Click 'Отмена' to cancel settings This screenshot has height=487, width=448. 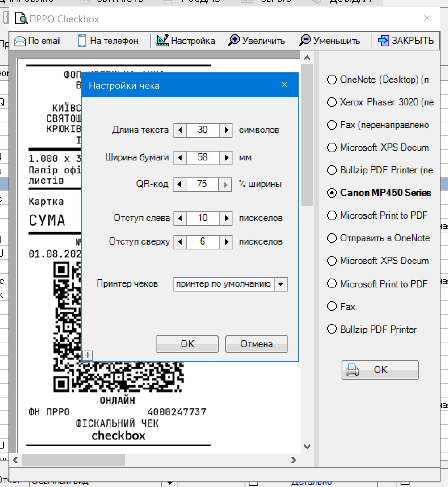point(256,344)
